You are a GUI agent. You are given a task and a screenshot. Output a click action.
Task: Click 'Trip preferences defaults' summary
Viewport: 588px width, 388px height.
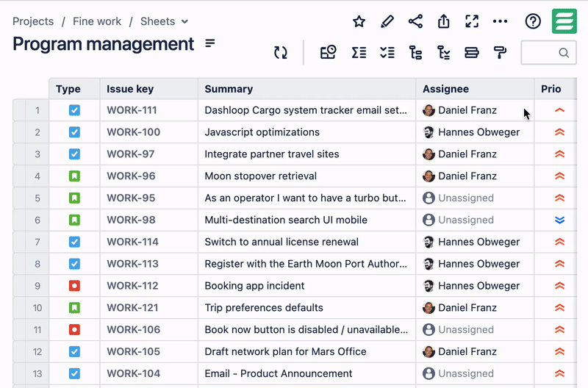pos(264,308)
